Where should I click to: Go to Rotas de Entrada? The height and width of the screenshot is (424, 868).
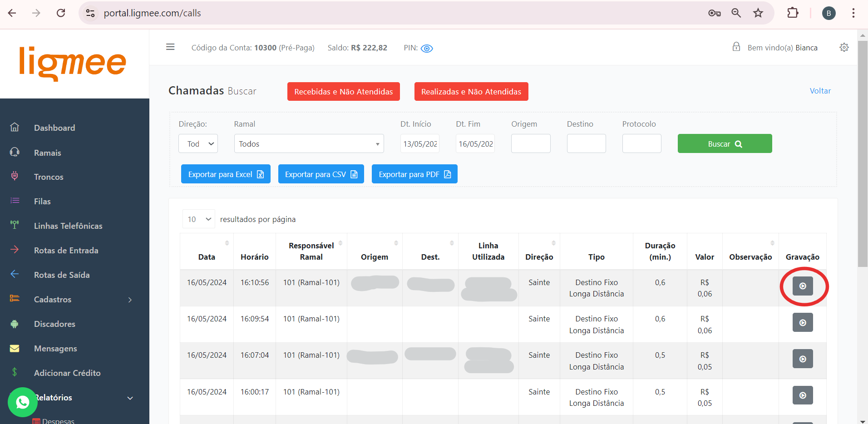pos(66,251)
